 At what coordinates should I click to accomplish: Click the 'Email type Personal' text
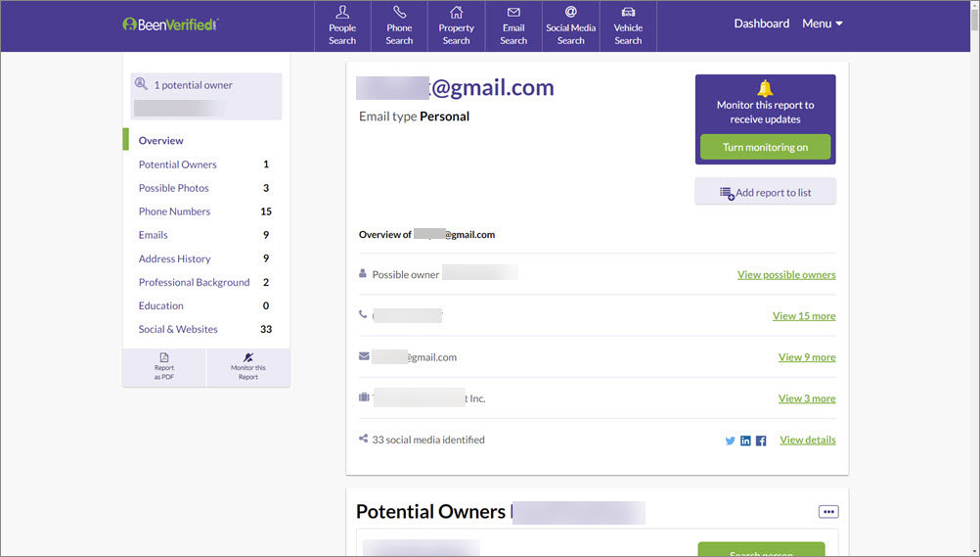pyautogui.click(x=414, y=116)
